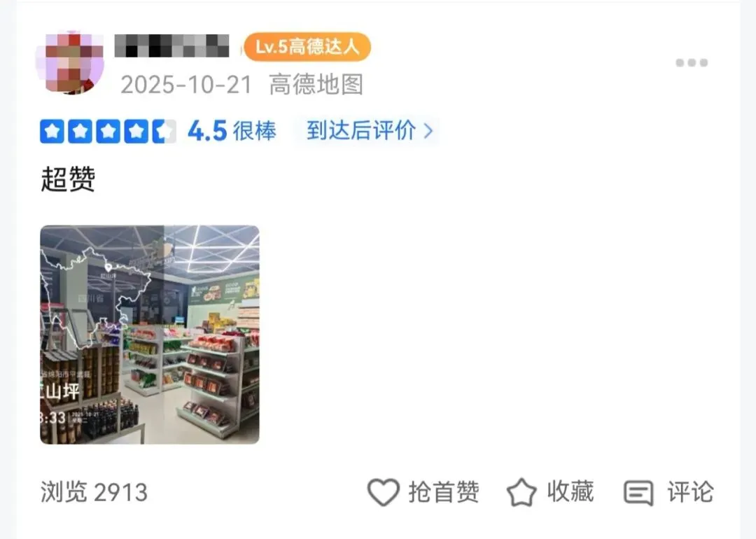
Task: Select the third blue rating star
Action: point(108,131)
